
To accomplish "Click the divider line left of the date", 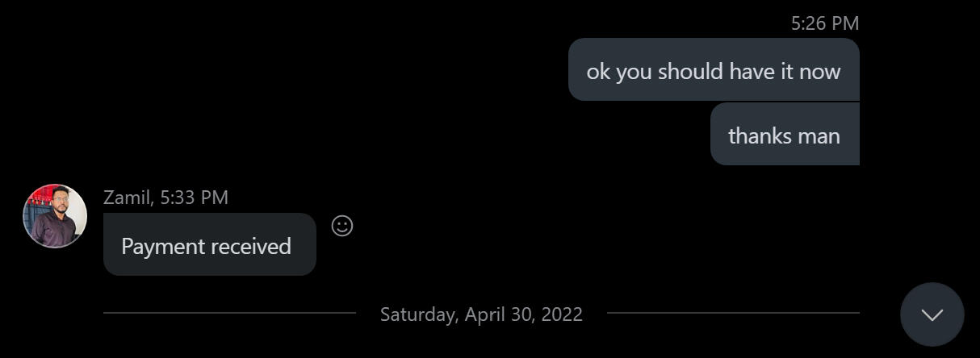I will tap(229, 313).
